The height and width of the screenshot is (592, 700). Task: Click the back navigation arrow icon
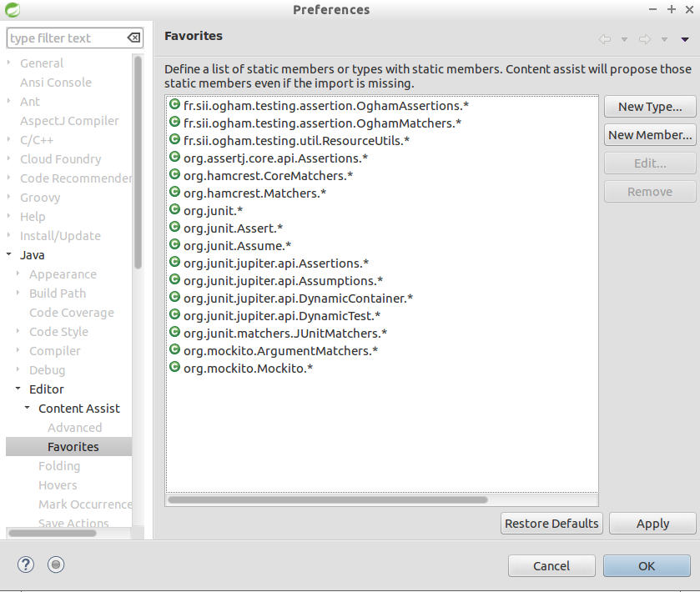pyautogui.click(x=604, y=39)
